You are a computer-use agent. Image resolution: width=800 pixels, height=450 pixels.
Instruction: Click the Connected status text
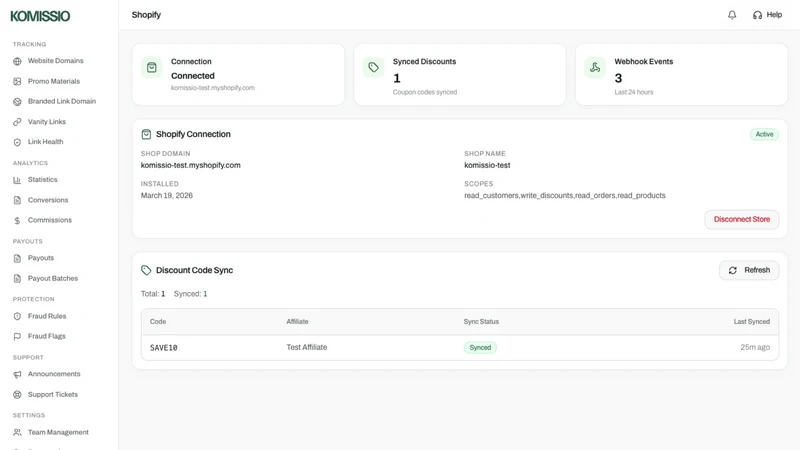coord(193,76)
